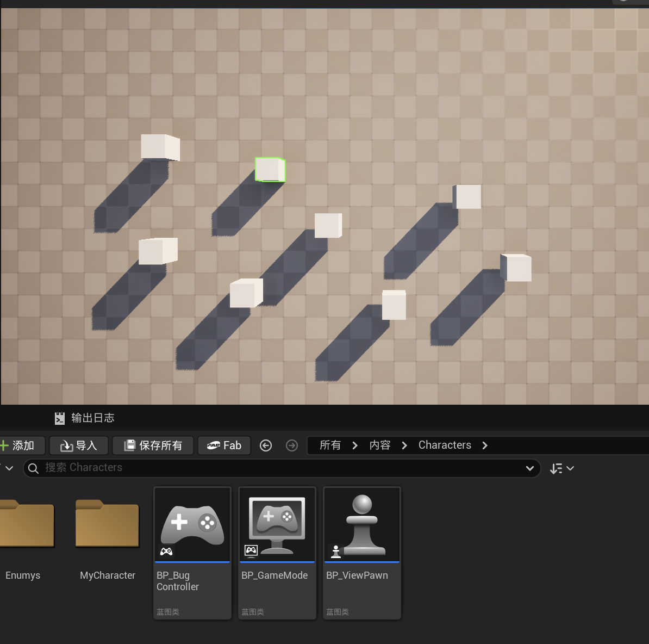Select the BP_GameMode blueprint asset
This screenshot has width=649, height=644.
tap(277, 552)
